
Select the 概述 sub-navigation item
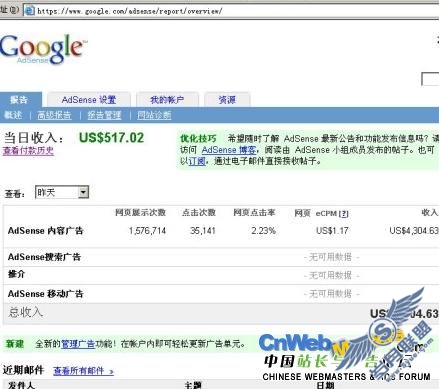pos(13,115)
